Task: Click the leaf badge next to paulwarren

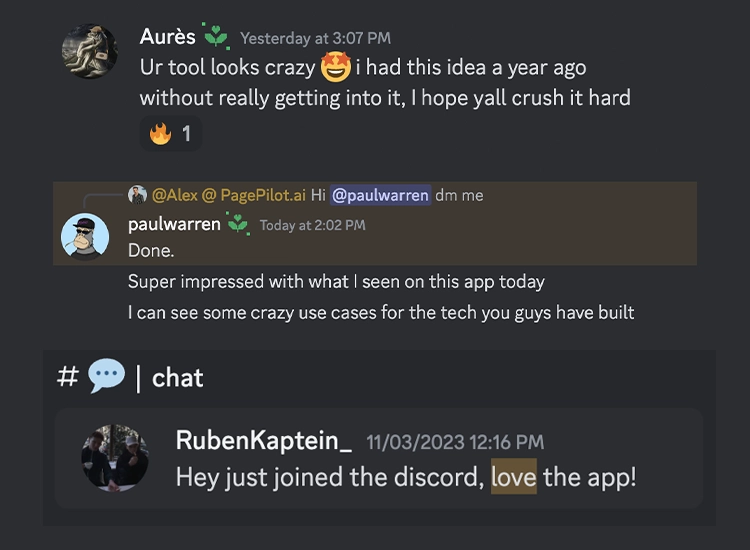Action: [x=238, y=224]
